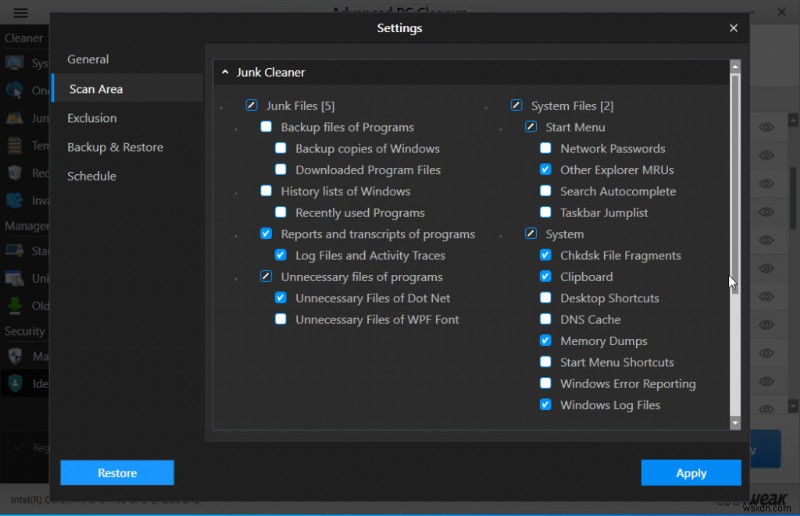Image resolution: width=800 pixels, height=516 pixels.
Task: Collapse History lists of Windows node
Action: pos(236,193)
